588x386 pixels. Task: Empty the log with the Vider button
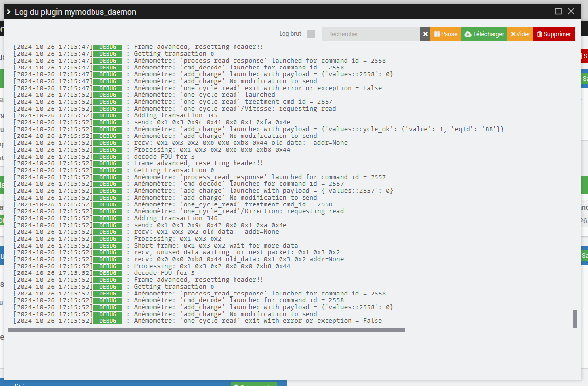[520, 34]
